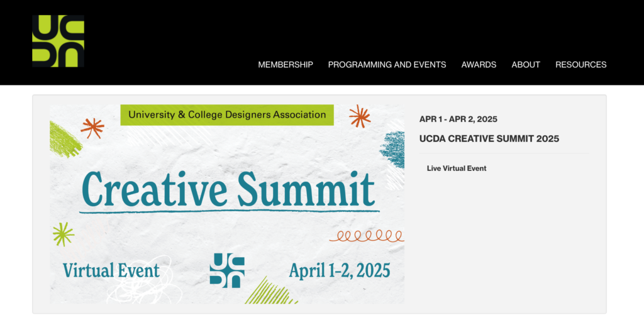Select Awards in the navigation bar

(479, 65)
